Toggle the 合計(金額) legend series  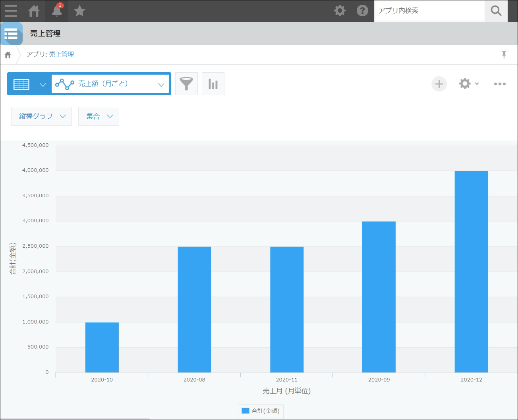261,411
